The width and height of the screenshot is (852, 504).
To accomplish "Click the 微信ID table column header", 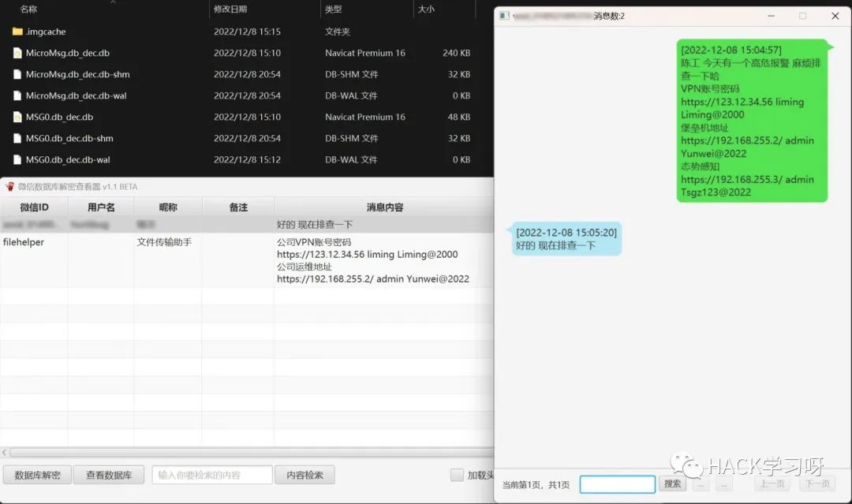I will 34,207.
